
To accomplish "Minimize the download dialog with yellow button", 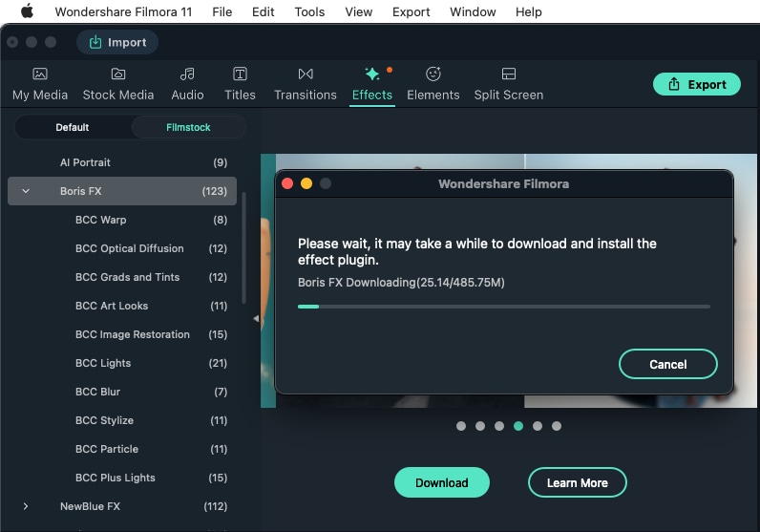I will click(x=306, y=183).
